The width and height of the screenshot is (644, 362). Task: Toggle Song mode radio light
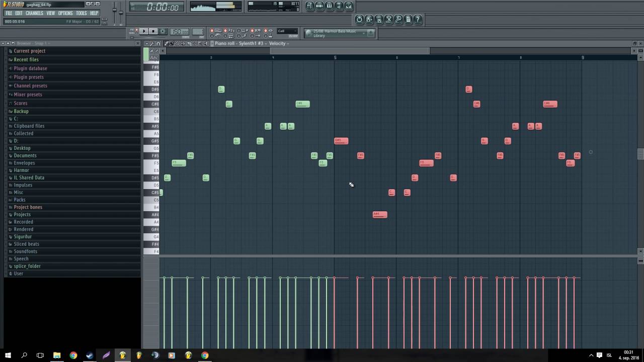pos(136,33)
